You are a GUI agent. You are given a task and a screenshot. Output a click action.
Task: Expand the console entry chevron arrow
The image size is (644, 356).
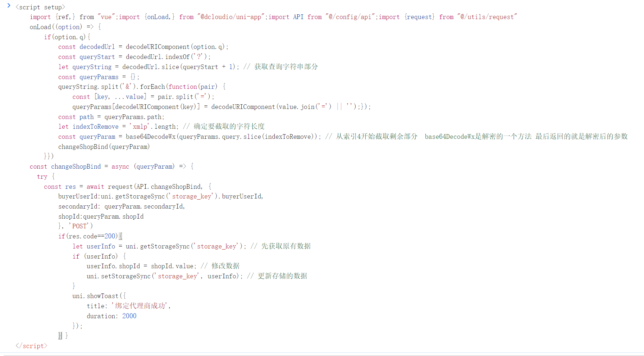click(9, 5)
